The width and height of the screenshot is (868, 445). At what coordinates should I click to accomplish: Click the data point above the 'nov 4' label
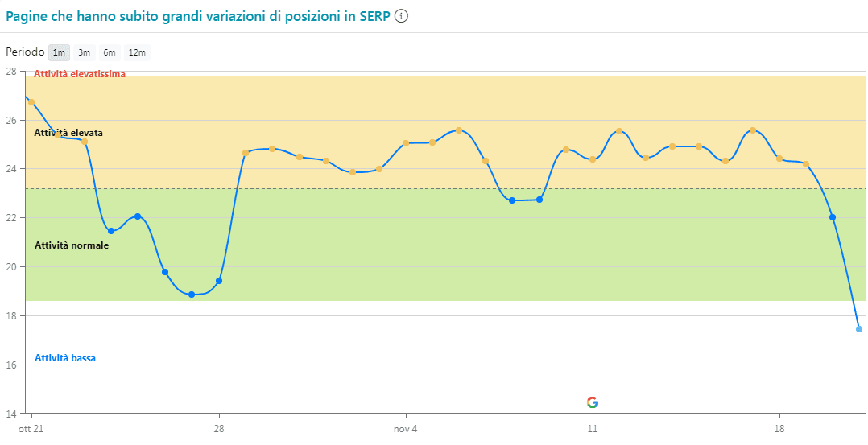[406, 143]
